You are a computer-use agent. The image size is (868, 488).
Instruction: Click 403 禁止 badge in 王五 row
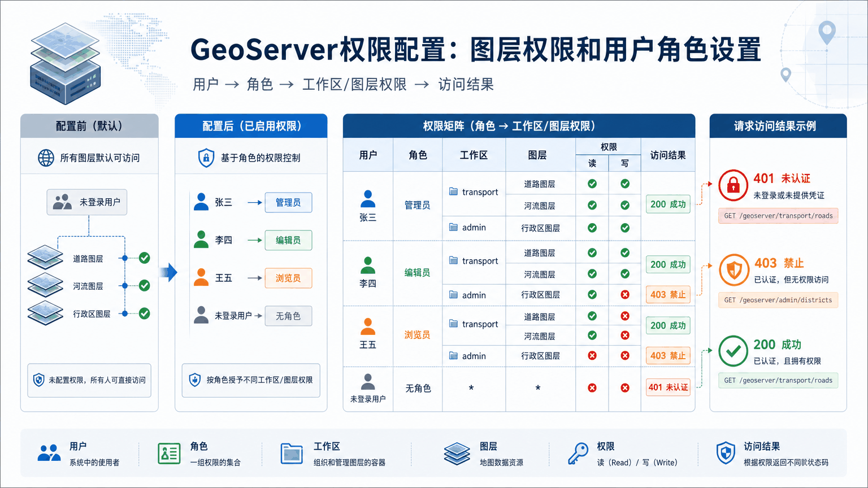[668, 355]
